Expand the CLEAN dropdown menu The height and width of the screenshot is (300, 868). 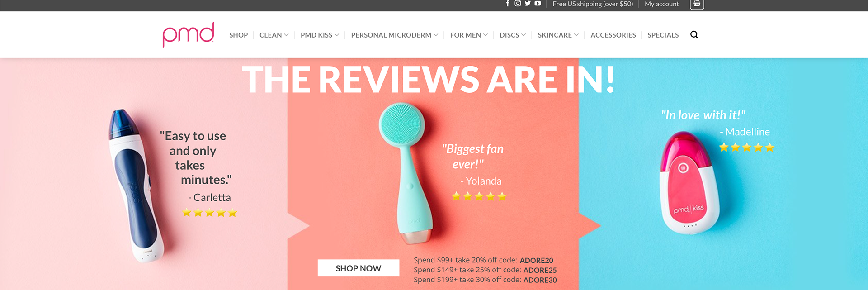pyautogui.click(x=274, y=35)
